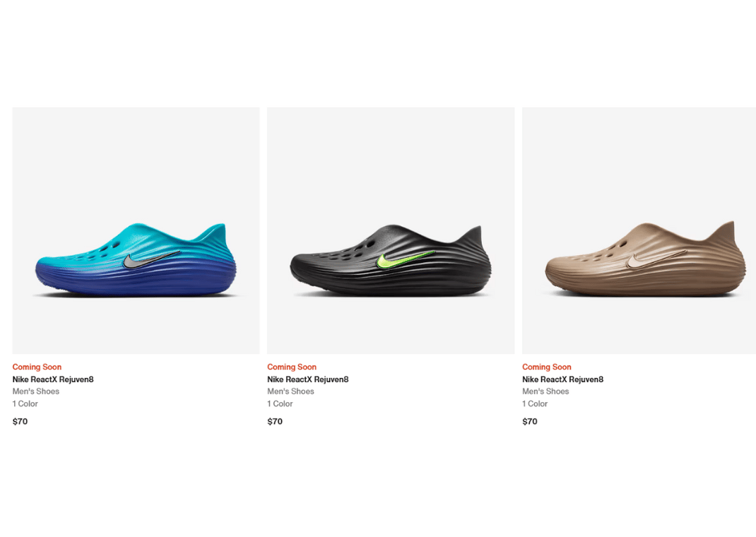
Task: Click Coming Soon label under black shoe
Action: coord(292,367)
